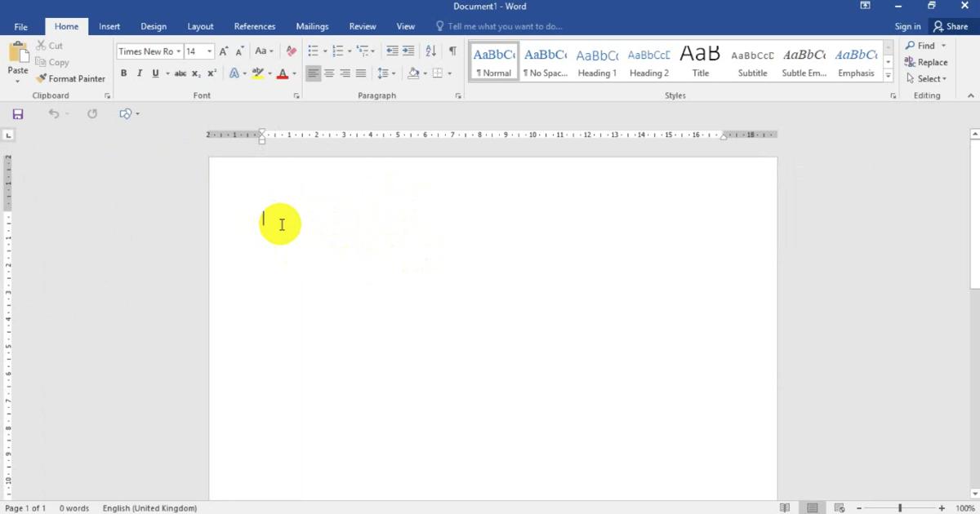
Task: Toggle Bold formatting
Action: pos(124,73)
